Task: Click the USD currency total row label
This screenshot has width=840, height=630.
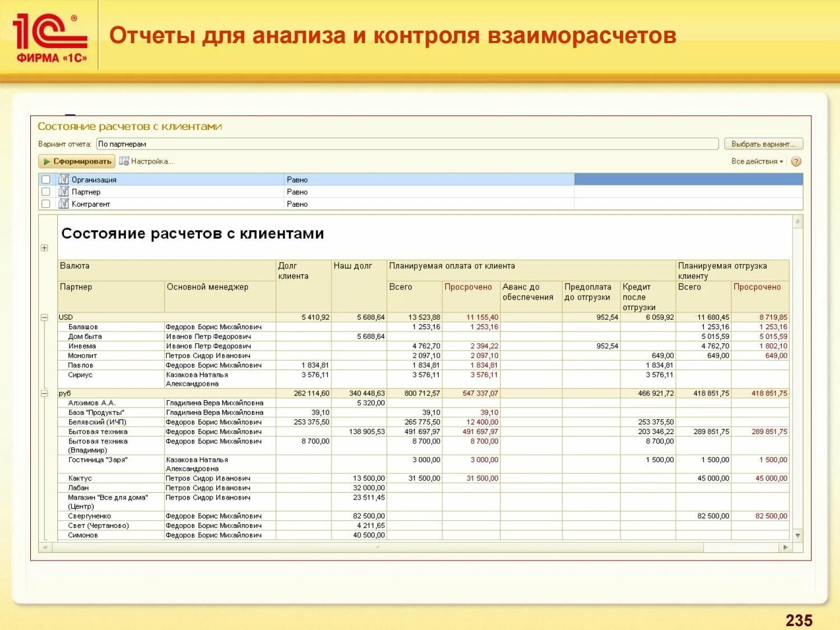Action: pos(66,318)
